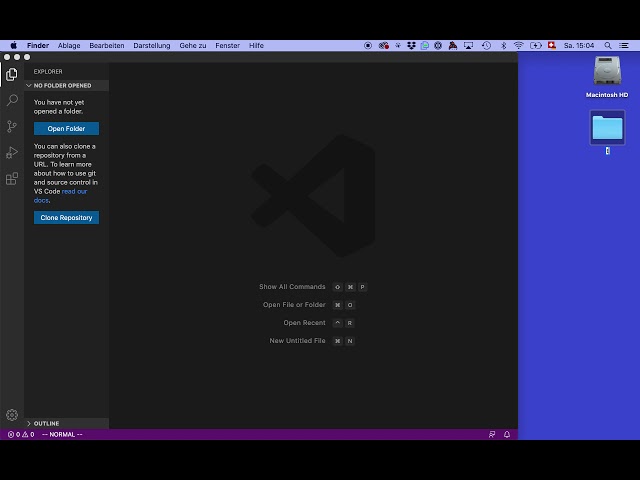This screenshot has width=640, height=480.
Task: Open the Search view in activity bar
Action: (x=12, y=100)
